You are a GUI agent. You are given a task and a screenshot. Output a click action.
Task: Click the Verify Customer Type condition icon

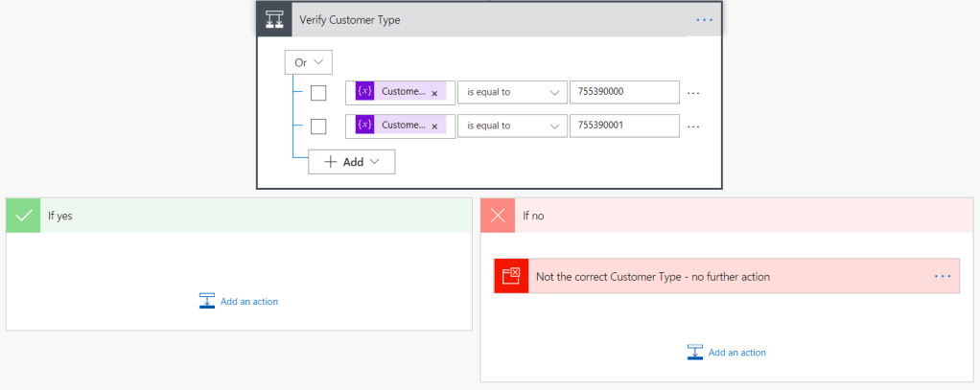275,19
